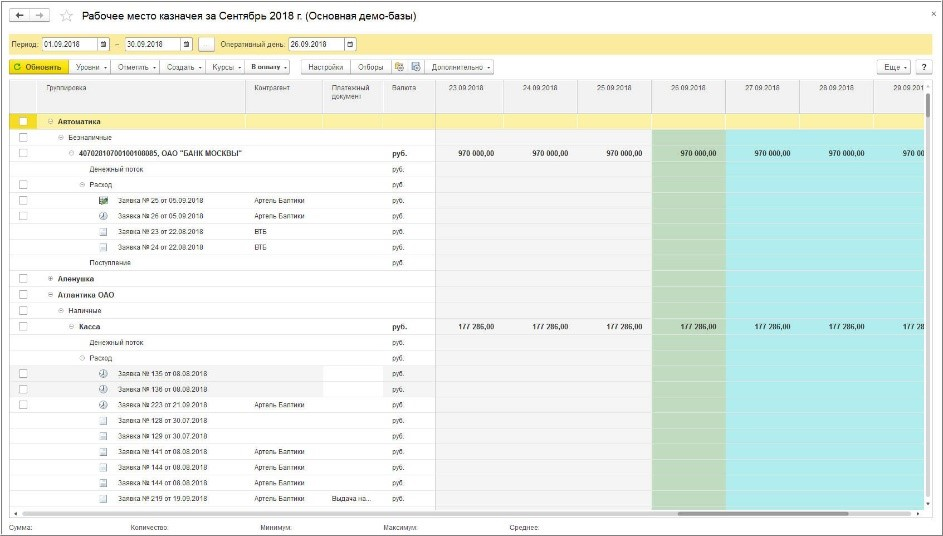943x536 pixels.
Task: Click the back navigation arrow
Action: (x=20, y=17)
